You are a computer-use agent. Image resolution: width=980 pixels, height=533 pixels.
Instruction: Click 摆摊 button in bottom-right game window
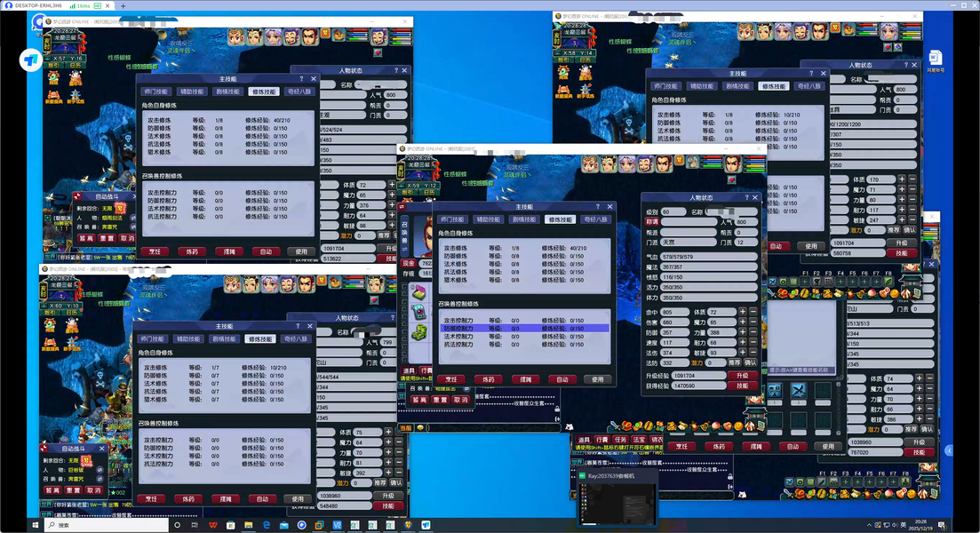(755, 446)
